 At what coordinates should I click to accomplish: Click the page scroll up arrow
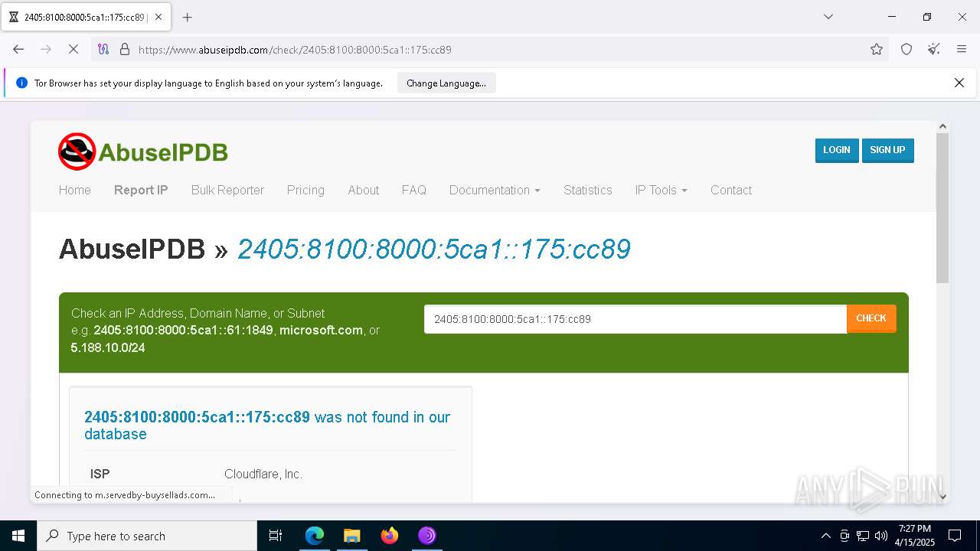pyautogui.click(x=942, y=126)
